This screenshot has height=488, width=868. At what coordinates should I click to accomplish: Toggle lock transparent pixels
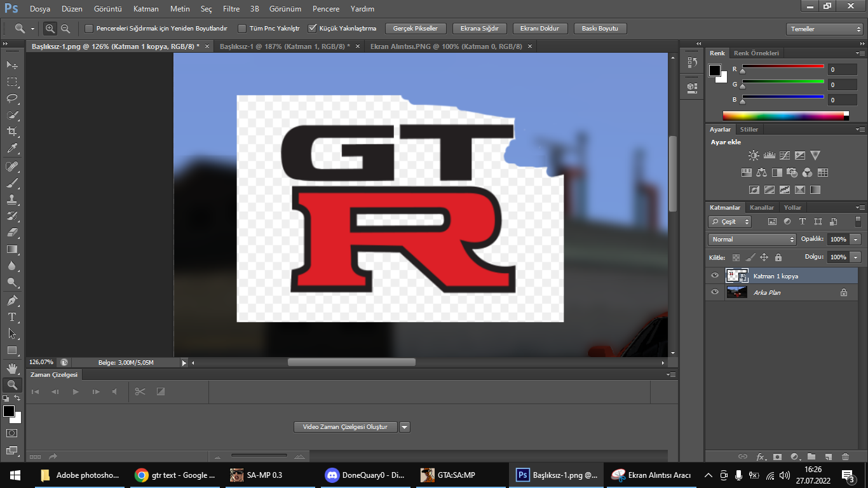pos(736,257)
